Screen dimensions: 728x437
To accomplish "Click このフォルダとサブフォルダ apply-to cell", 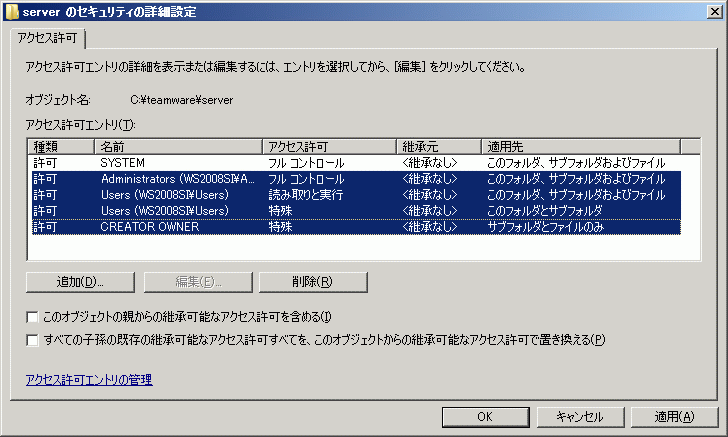I will point(545,211).
